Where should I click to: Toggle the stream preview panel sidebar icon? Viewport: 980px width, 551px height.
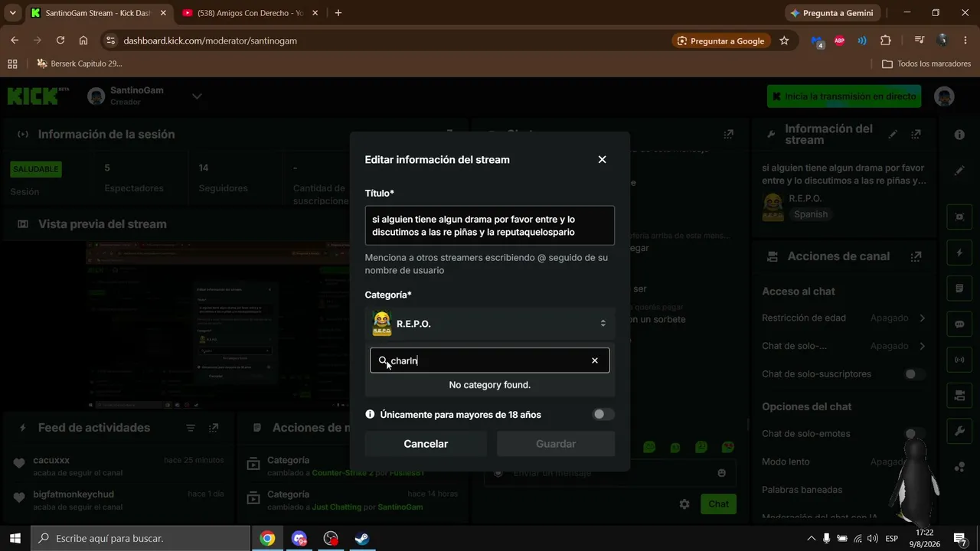click(x=959, y=217)
